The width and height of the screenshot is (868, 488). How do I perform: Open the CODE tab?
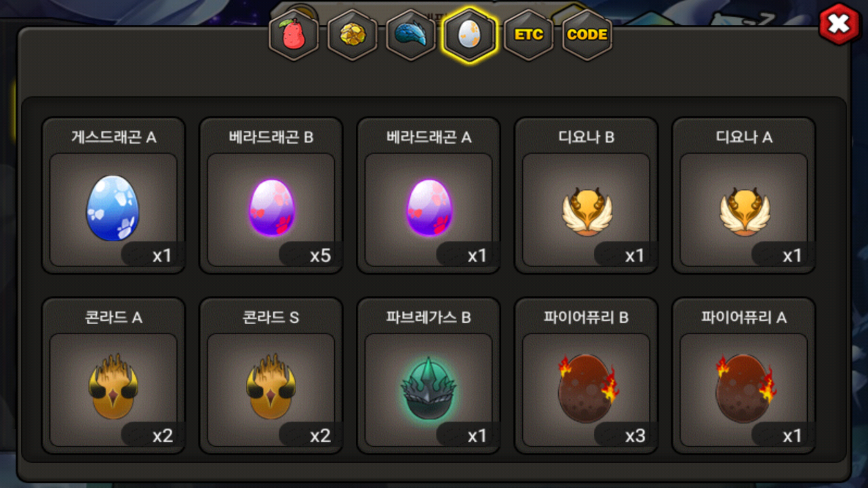click(x=587, y=35)
